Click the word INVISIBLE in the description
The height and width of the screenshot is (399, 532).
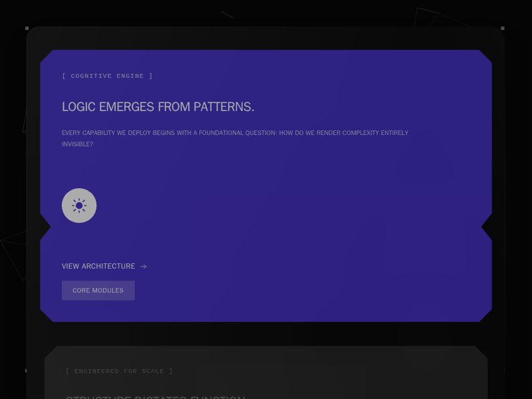77,144
